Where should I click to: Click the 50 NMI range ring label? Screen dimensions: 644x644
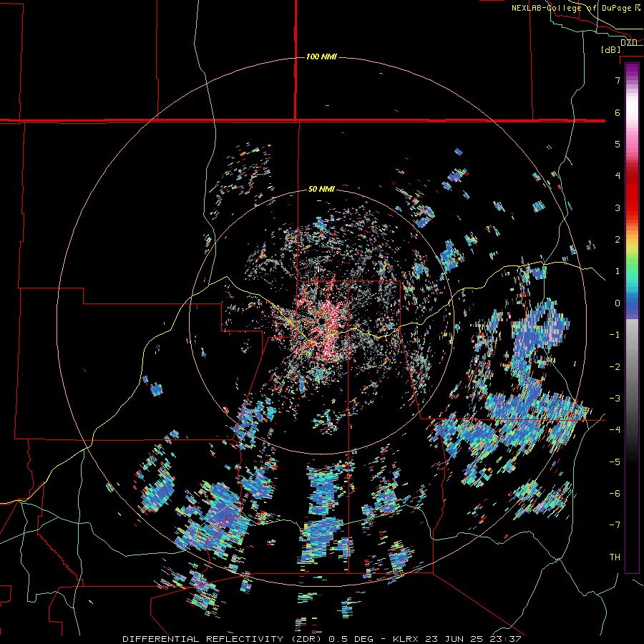point(321,189)
